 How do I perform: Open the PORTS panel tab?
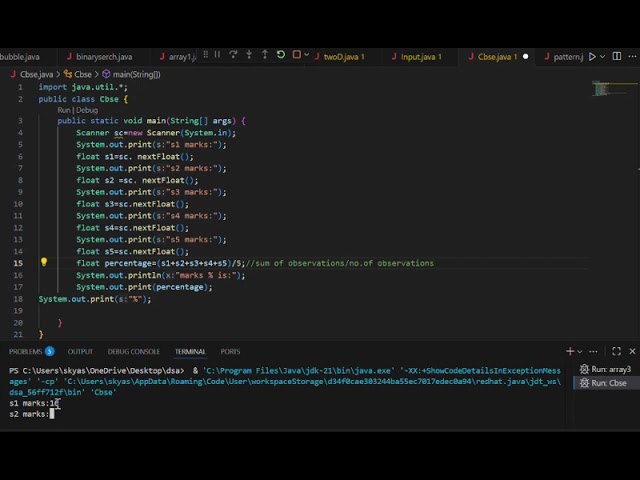pos(230,351)
